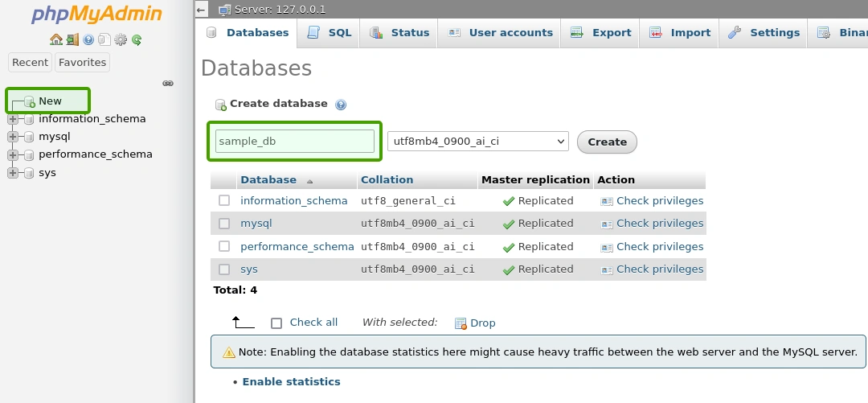868x403 pixels.
Task: Click the Check all link
Action: click(x=313, y=323)
